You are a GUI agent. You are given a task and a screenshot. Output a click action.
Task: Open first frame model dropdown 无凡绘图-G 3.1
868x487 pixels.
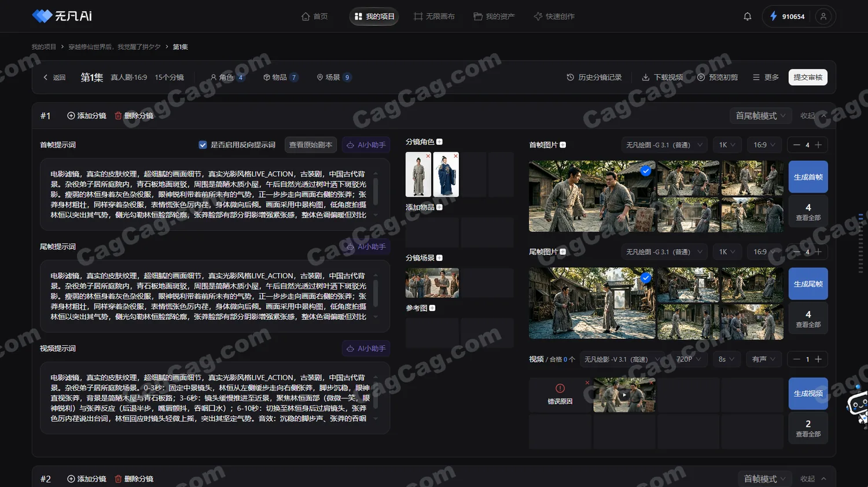coord(664,145)
